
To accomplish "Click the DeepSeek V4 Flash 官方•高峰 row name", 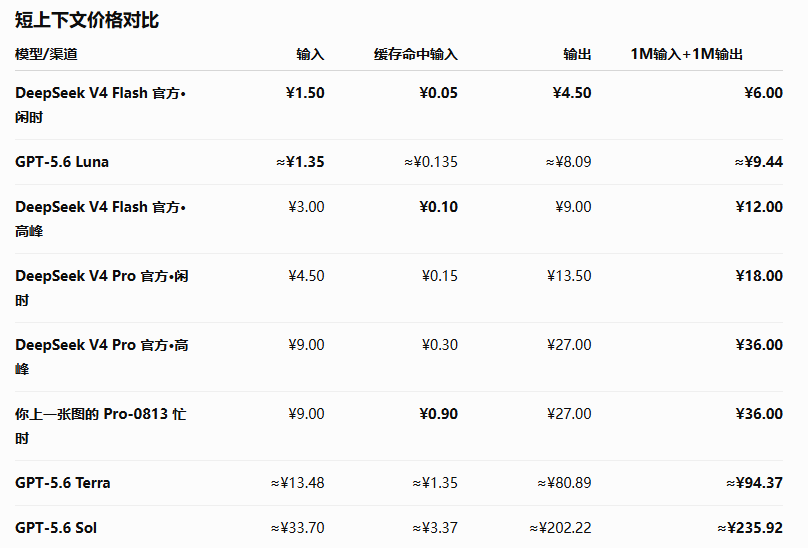I will (x=100, y=219).
